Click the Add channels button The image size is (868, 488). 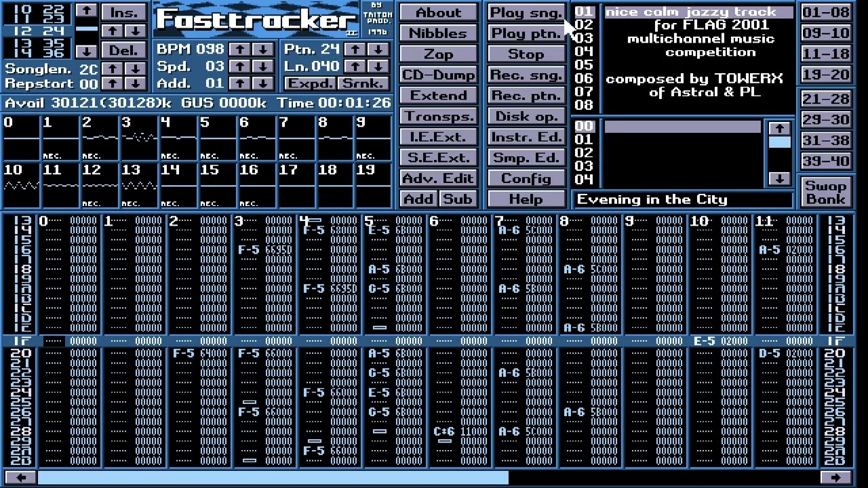click(x=418, y=199)
